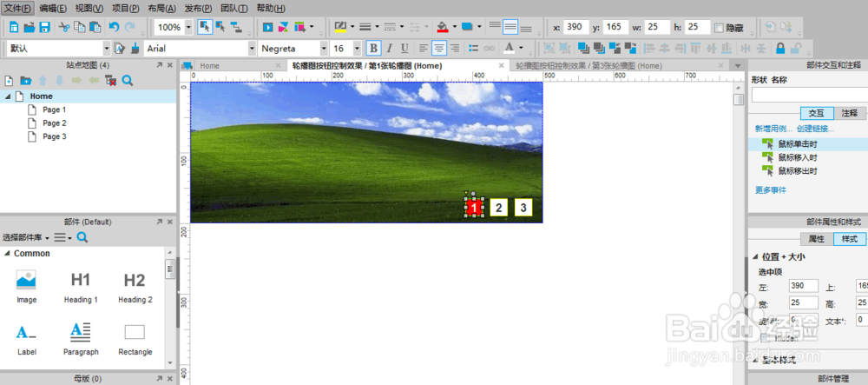Add a new page in sitemap
This screenshot has height=385, width=868.
click(x=9, y=81)
